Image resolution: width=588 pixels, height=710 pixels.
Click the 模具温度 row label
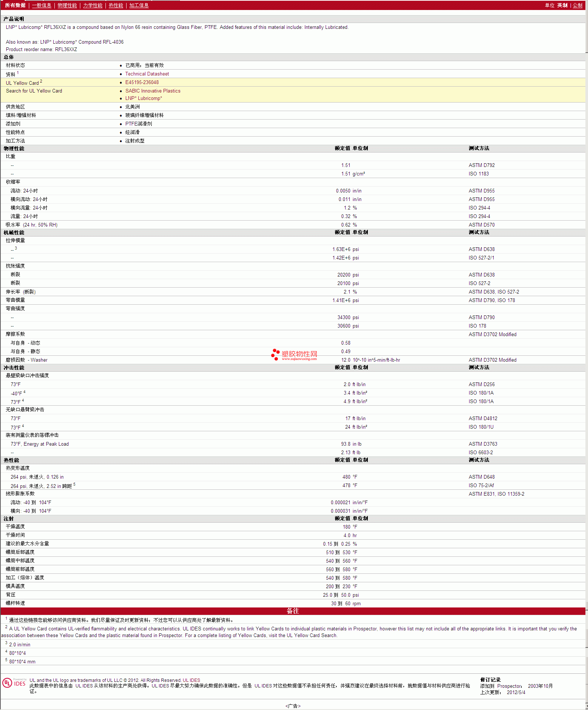pyautogui.click(x=15, y=586)
